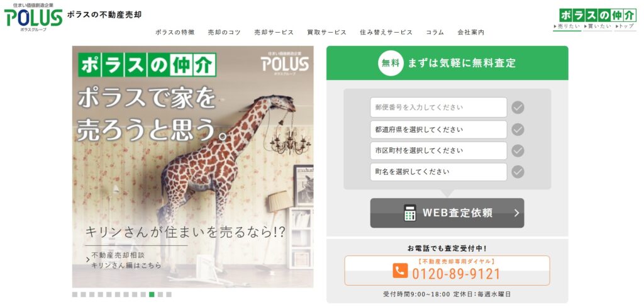The image size is (644, 307).
Task: Click the 無料 circle badge
Action: coord(391,64)
